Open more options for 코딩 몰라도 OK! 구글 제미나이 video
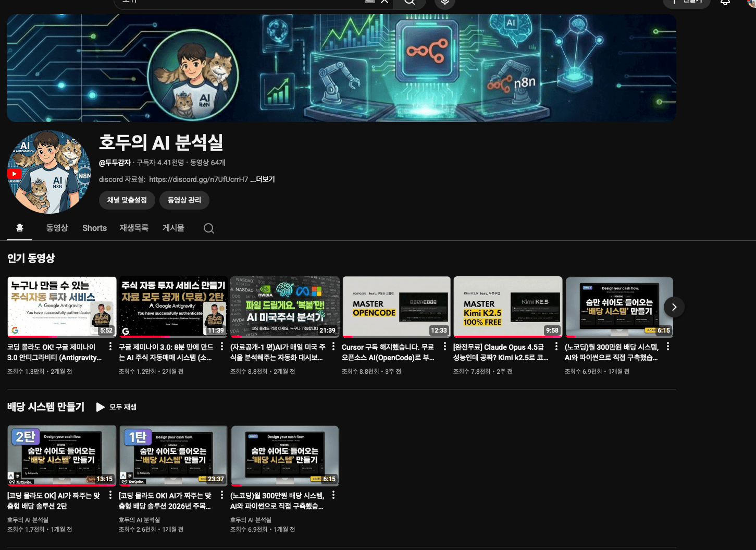The width and height of the screenshot is (756, 550). coord(110,347)
